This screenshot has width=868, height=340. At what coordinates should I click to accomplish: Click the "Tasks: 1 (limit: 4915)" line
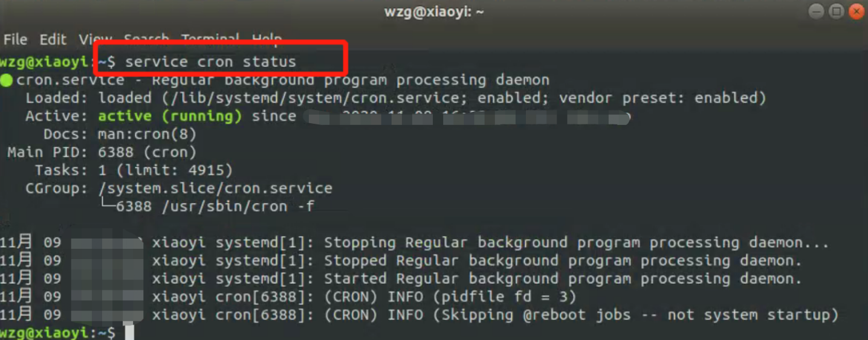[x=134, y=170]
